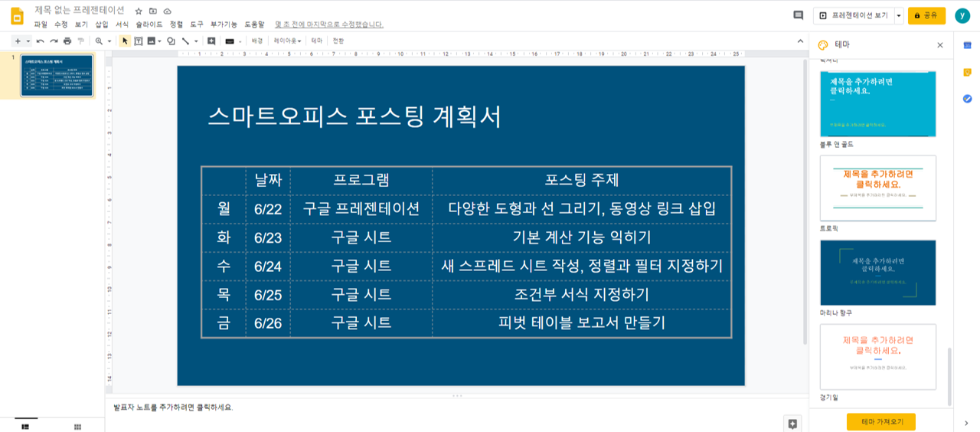The width and height of the screenshot is (980, 432).
Task: Start 프레젠테이션 보기 slideshow
Action: coord(854,15)
